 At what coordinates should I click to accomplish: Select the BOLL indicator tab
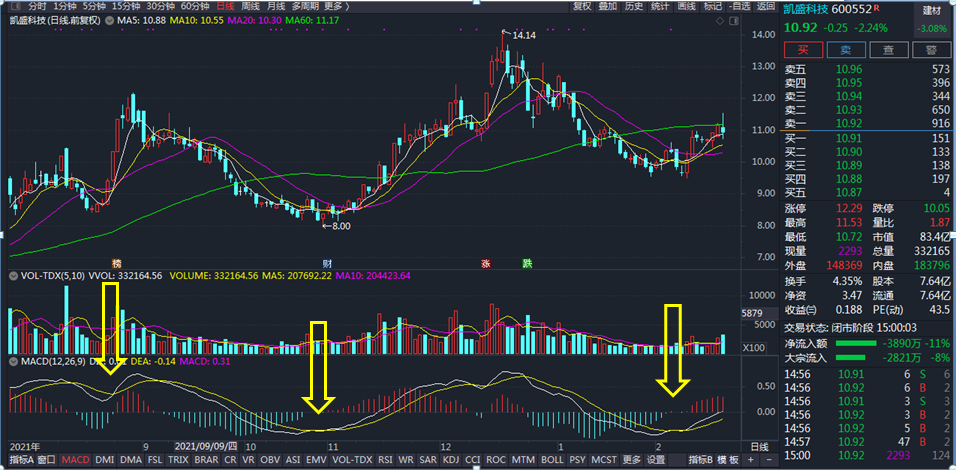pyautogui.click(x=552, y=459)
